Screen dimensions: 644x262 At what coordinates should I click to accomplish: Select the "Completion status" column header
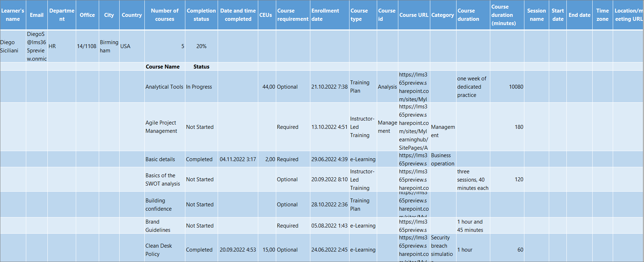point(201,15)
